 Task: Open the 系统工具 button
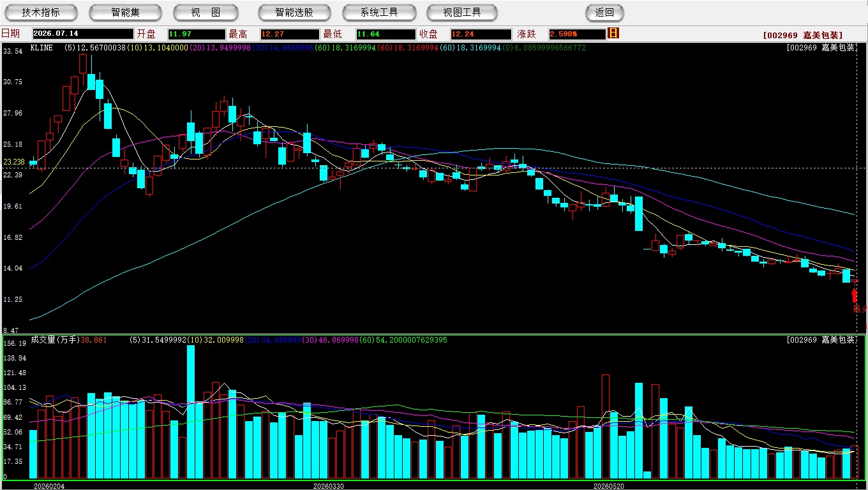click(379, 12)
